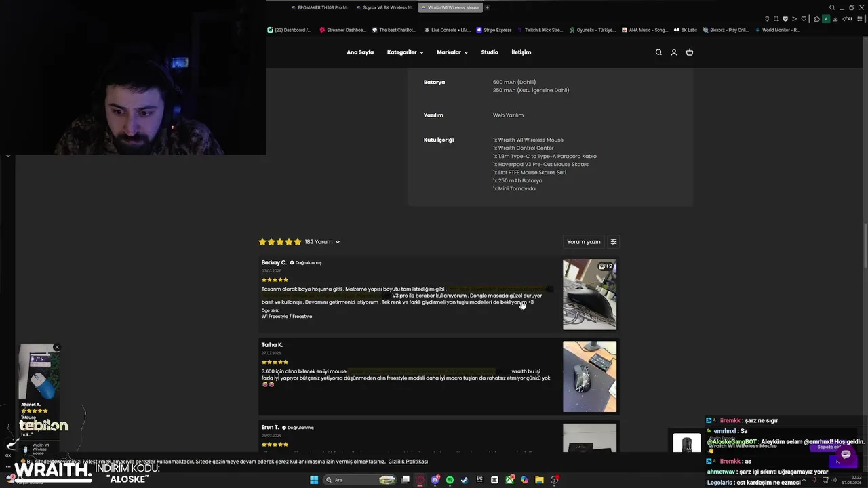Open the chat support bubble icon
Image resolution: width=868 pixels, height=488 pixels.
pyautogui.click(x=846, y=455)
